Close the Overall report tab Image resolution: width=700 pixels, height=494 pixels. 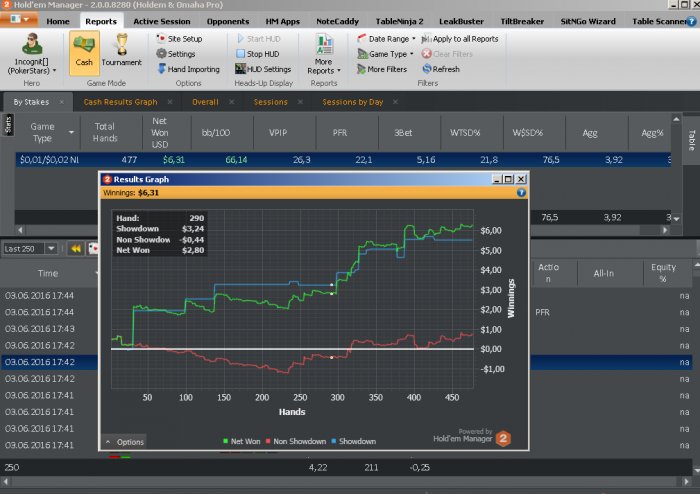pyautogui.click(x=232, y=102)
